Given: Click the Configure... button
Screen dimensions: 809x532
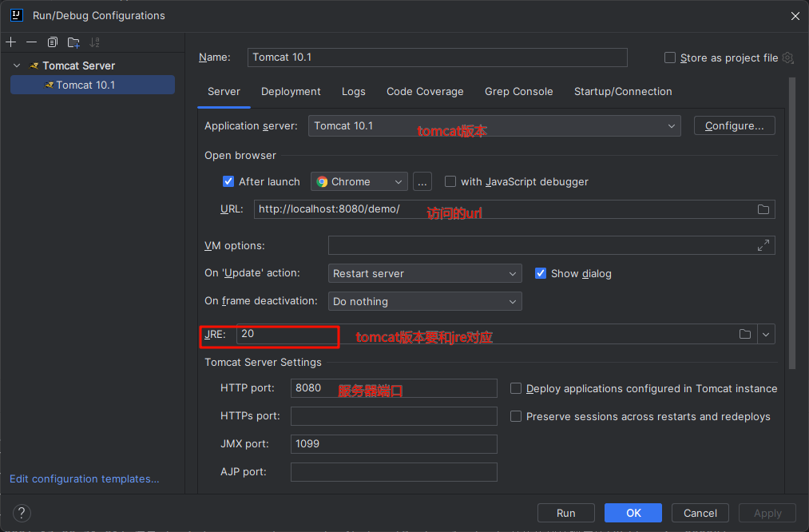Looking at the screenshot, I should click(734, 126).
